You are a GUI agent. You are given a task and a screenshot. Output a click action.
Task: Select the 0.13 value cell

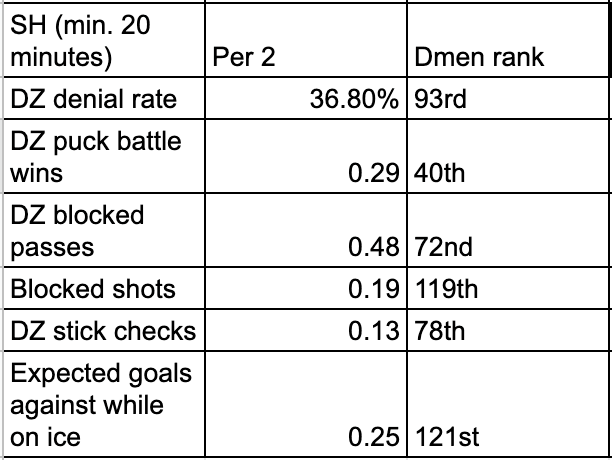point(306,331)
